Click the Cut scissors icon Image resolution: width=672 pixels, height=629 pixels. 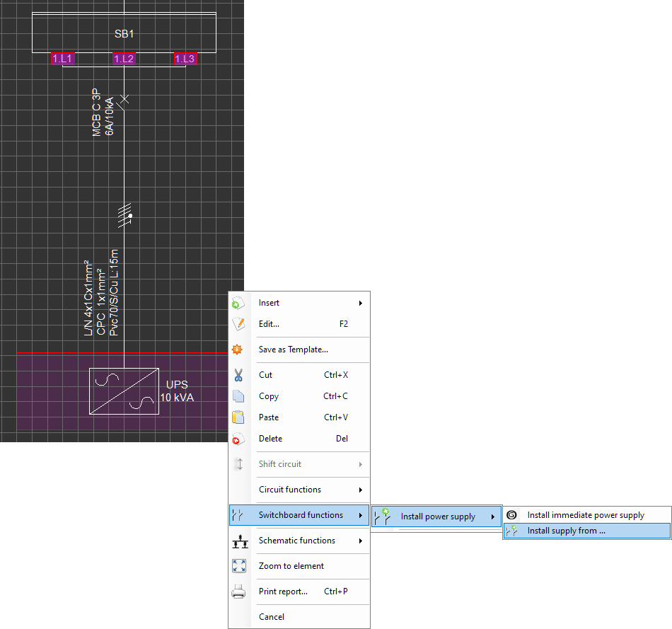[x=238, y=375]
